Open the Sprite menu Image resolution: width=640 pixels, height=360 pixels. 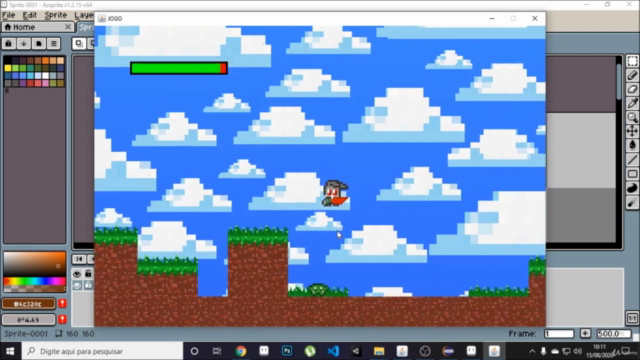click(56, 15)
